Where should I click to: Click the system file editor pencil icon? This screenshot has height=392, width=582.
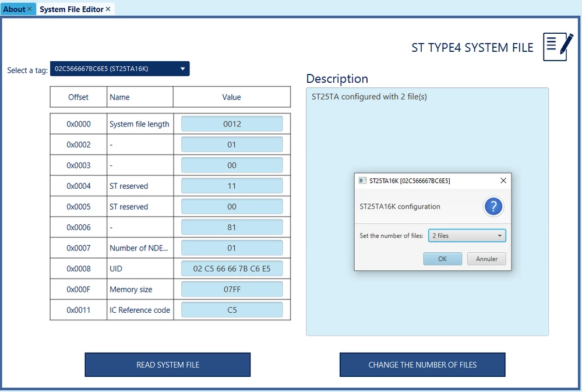tap(558, 47)
